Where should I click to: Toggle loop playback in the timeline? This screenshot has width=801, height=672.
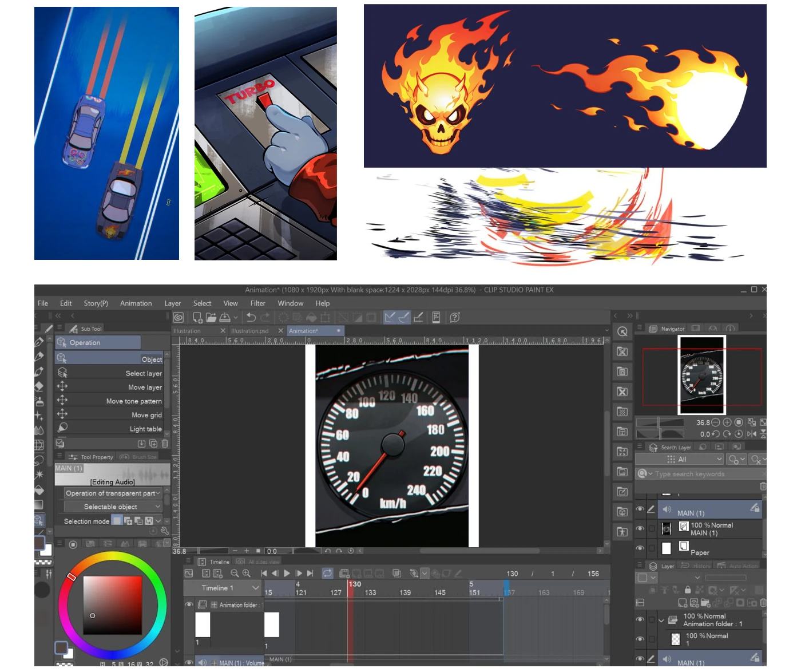pos(327,573)
